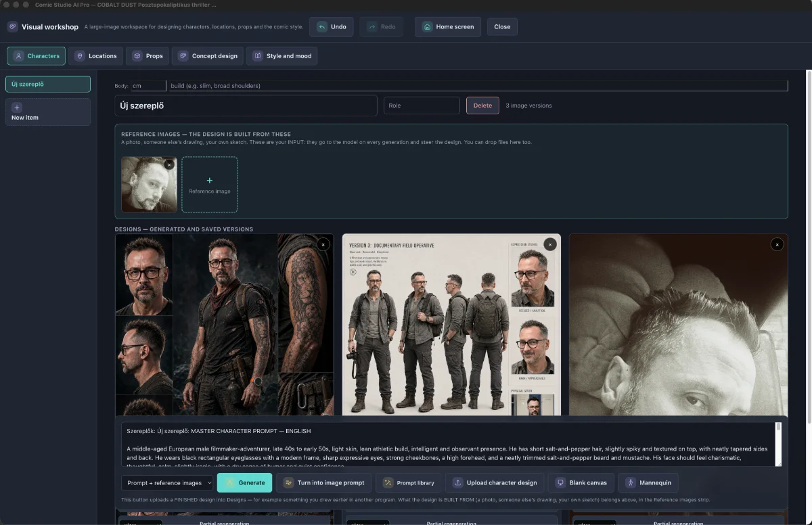The height and width of the screenshot is (525, 812).
Task: Click the Body height cm field
Action: coord(148,86)
